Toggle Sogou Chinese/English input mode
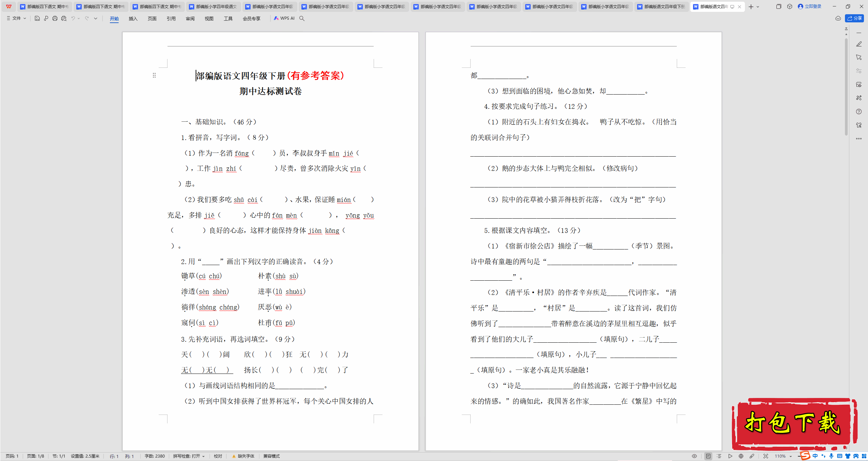The width and height of the screenshot is (868, 461). (x=815, y=456)
